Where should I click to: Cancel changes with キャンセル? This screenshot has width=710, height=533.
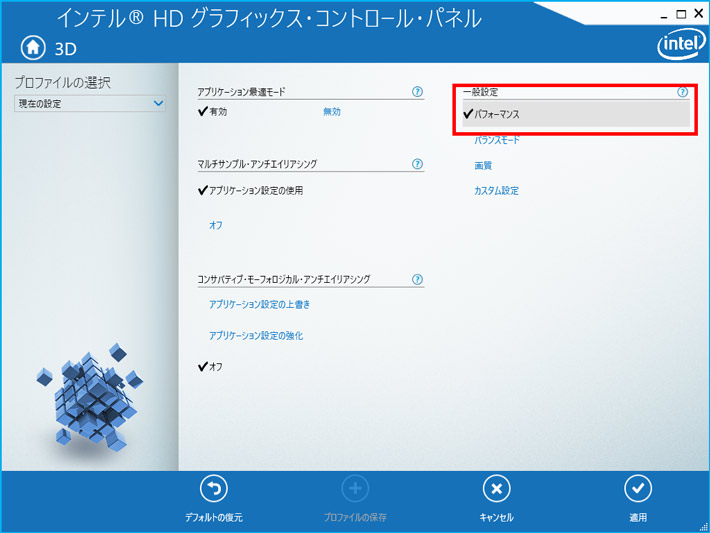(496, 498)
